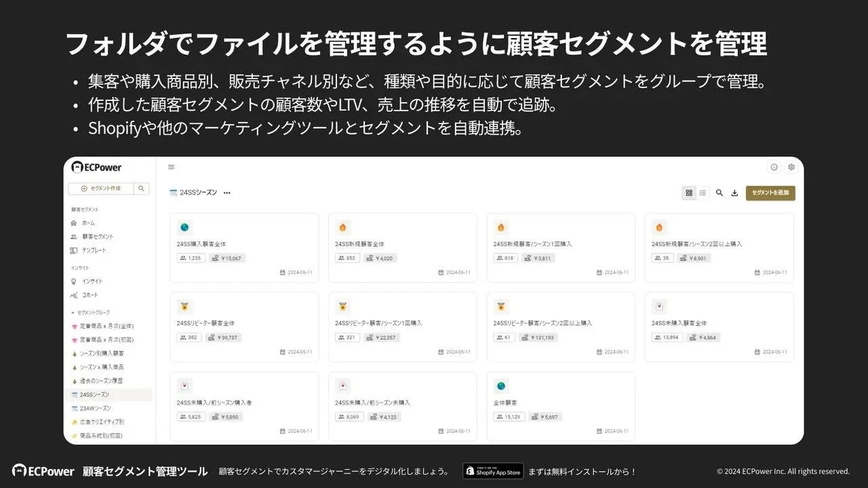Click the セグメントを追加 button
868x488 pixels.
click(x=770, y=193)
